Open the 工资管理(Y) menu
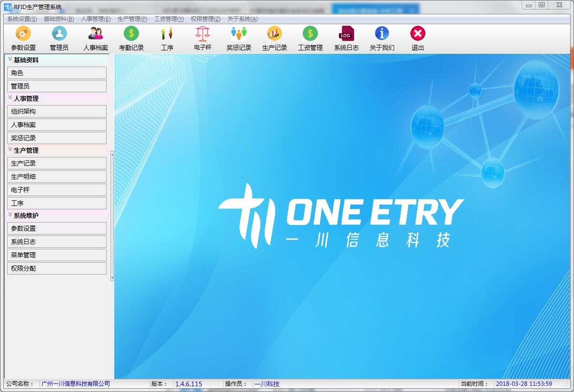 pos(169,19)
